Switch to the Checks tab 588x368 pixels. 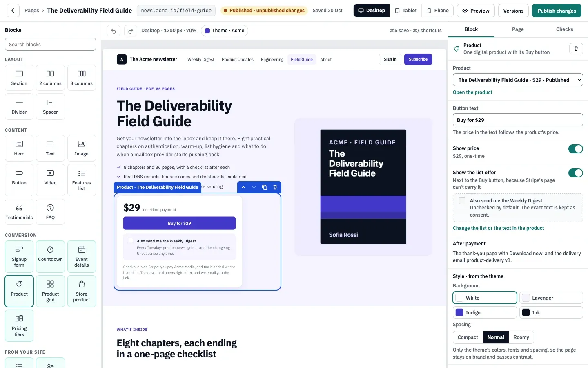[564, 29]
